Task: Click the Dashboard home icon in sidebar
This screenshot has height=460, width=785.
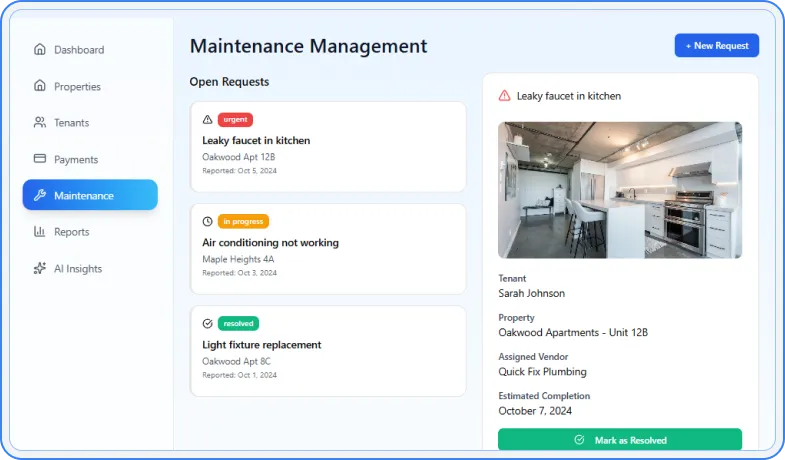Action: 40,50
